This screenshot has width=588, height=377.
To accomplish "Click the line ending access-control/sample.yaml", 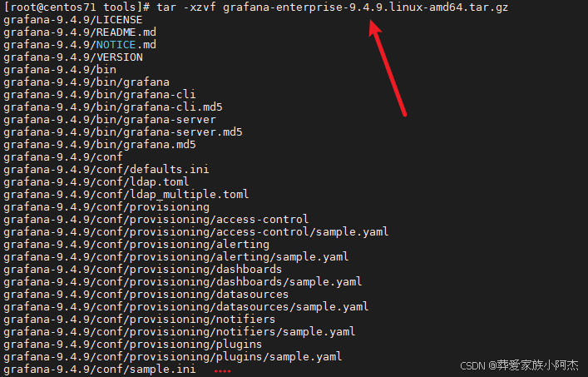I will (196, 232).
